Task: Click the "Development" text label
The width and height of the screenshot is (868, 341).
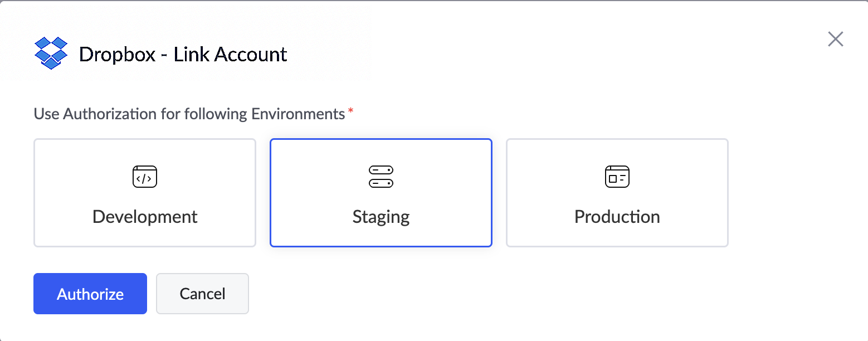Action: pyautogui.click(x=145, y=217)
